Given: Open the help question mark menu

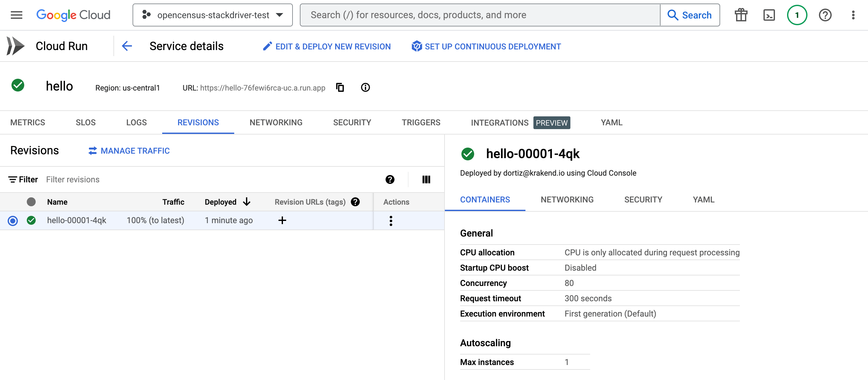Looking at the screenshot, I should pos(825,15).
